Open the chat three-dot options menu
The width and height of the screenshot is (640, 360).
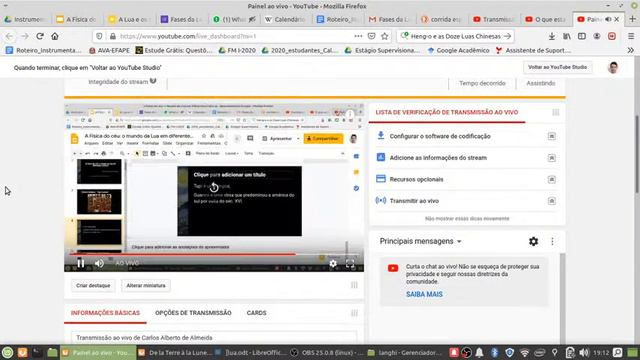tap(552, 241)
